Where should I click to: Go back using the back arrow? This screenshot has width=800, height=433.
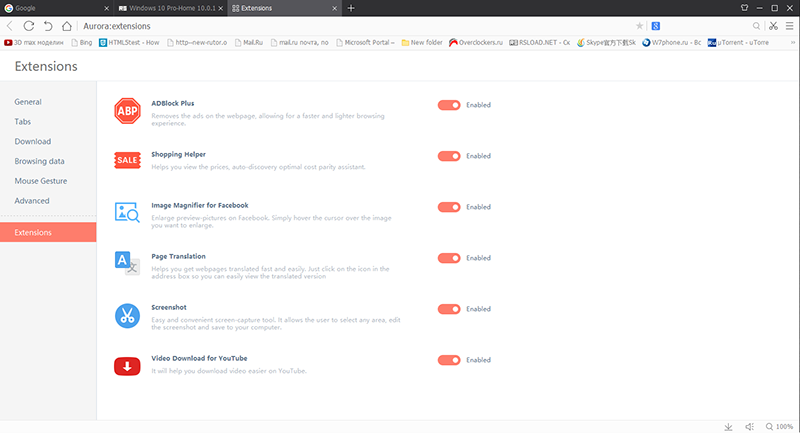coord(10,26)
